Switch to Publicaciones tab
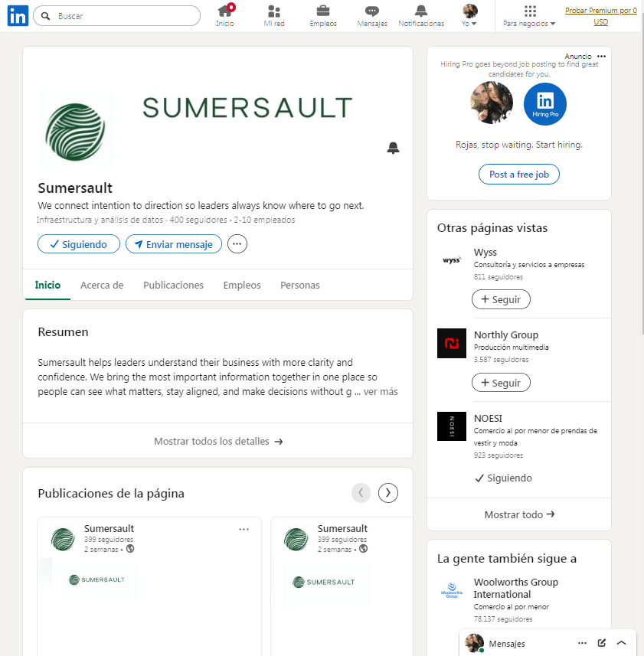This screenshot has height=656, width=644. tap(173, 285)
